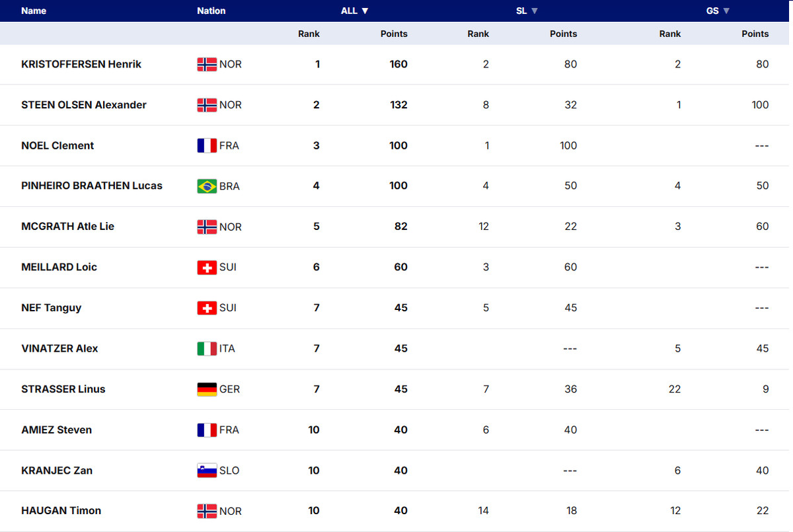The image size is (793, 532).
Task: Click Germany flag beside Strasser Linus
Action: point(207,389)
